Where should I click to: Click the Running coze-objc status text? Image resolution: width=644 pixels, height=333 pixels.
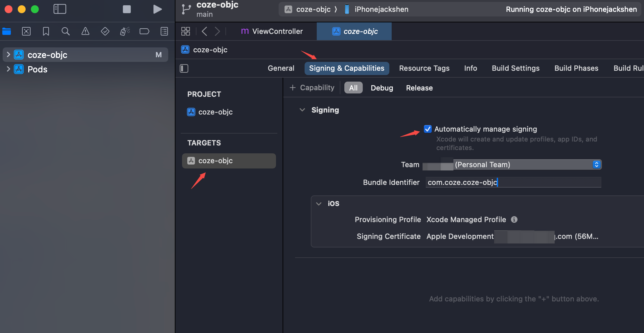(x=571, y=9)
